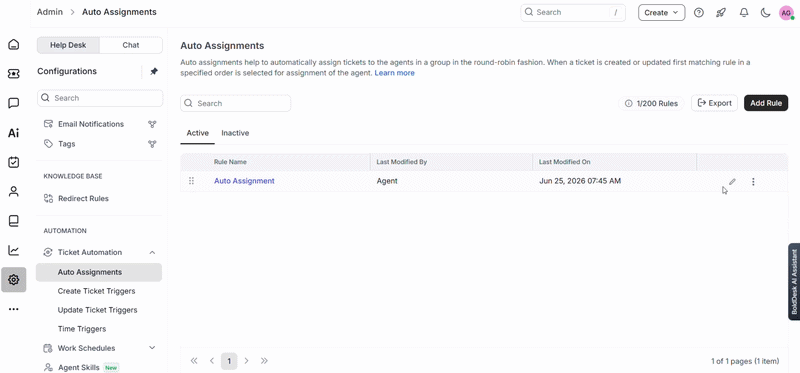800x373 pixels.
Task: Click the 1/200 Rules info badge
Action: [x=652, y=103]
